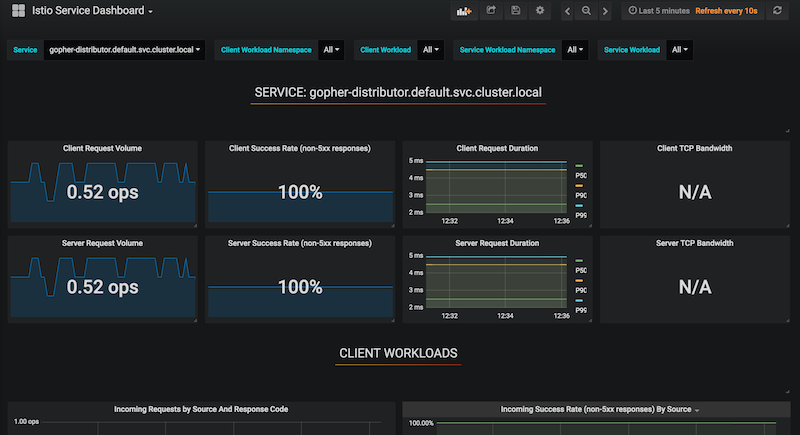Open Client Request Duration panel title
Screen dimensions: 800x435
497,148
